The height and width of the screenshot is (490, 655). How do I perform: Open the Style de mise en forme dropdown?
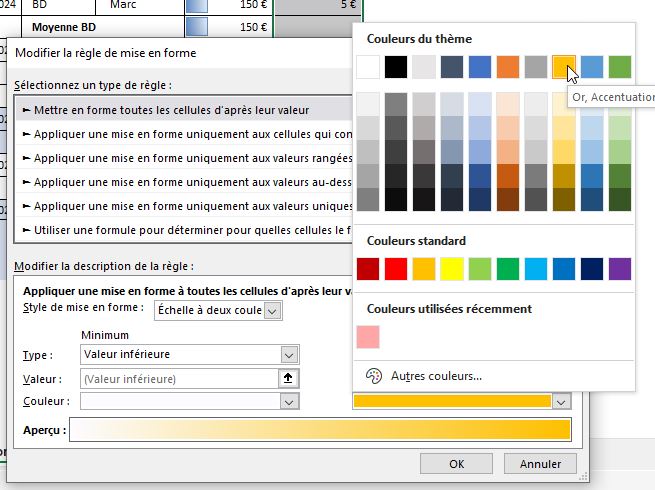point(272,311)
